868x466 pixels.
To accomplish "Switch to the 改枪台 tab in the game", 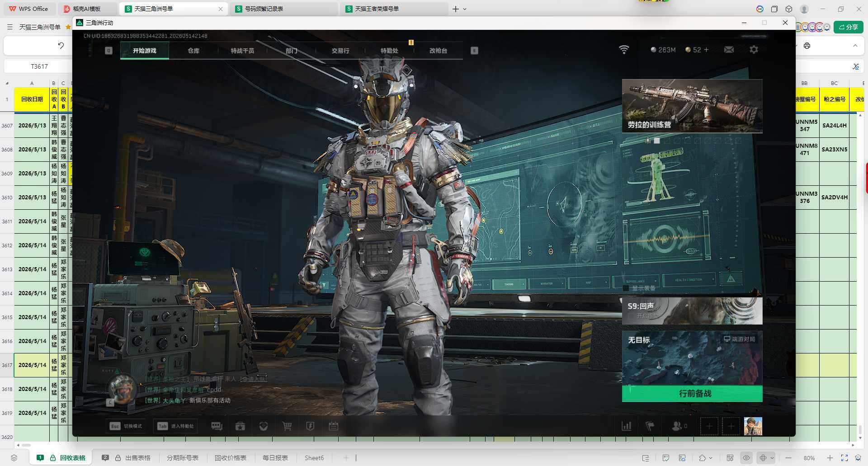I will (438, 51).
